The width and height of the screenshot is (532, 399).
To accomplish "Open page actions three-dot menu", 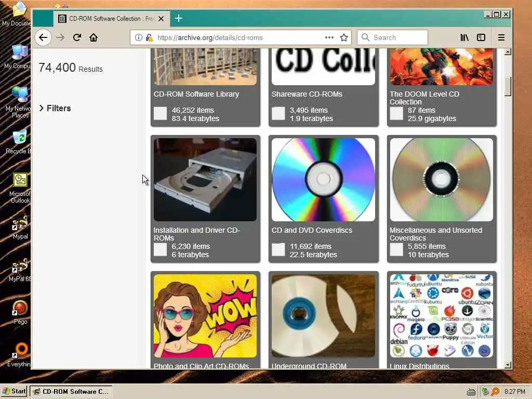I will (329, 37).
